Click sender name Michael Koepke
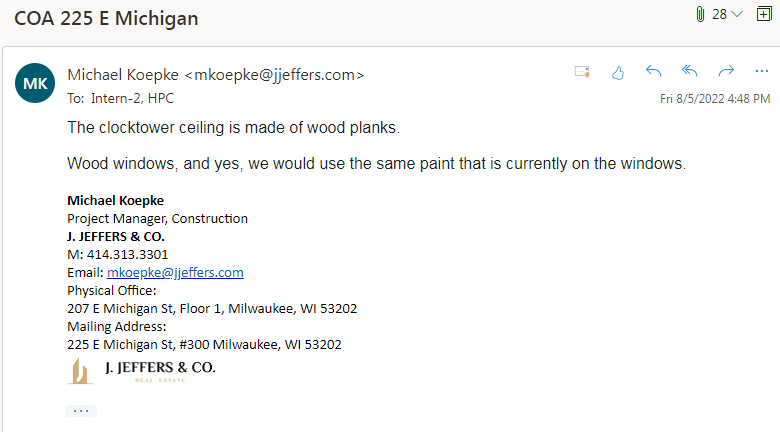Viewport: 780px width, 432px height. tap(124, 74)
